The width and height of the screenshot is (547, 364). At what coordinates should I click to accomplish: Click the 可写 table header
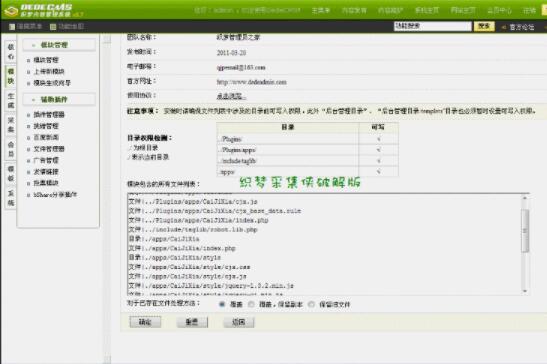(378, 127)
